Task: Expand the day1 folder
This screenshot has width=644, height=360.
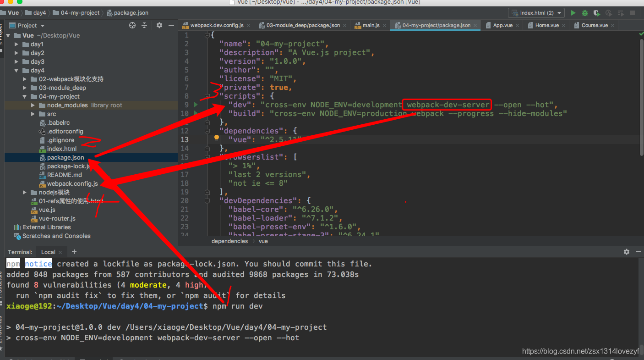Action: (16, 44)
